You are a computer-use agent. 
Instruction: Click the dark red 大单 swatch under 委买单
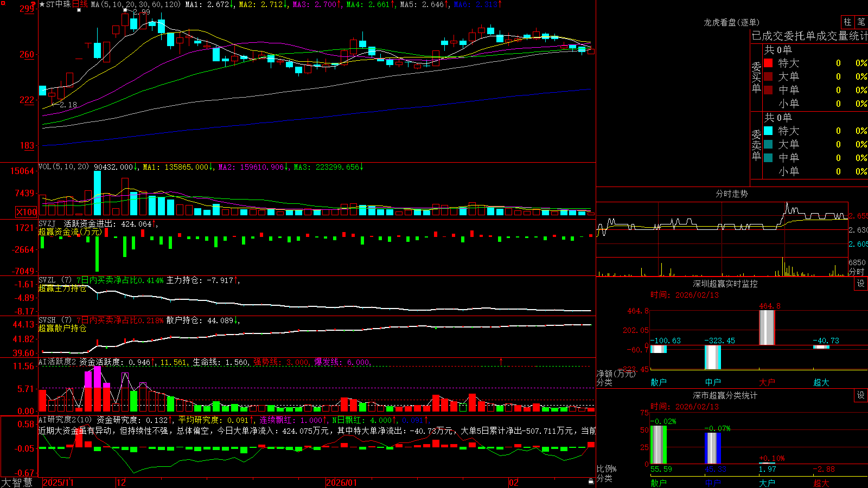pyautogui.click(x=768, y=76)
